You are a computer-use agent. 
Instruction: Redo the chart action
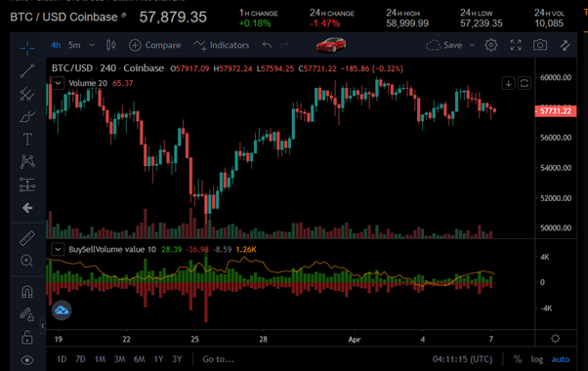pyautogui.click(x=284, y=45)
